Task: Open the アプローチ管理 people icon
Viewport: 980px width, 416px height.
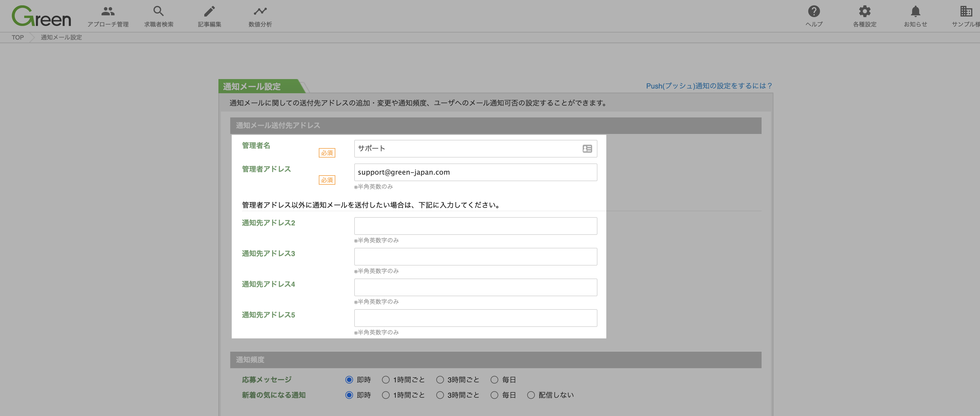Action: 108,12
